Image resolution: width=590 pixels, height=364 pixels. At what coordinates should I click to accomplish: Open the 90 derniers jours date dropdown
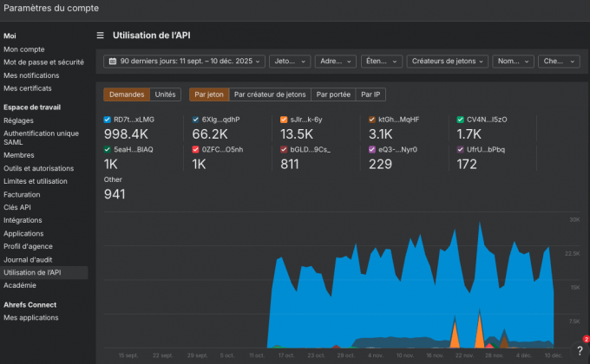click(x=183, y=62)
